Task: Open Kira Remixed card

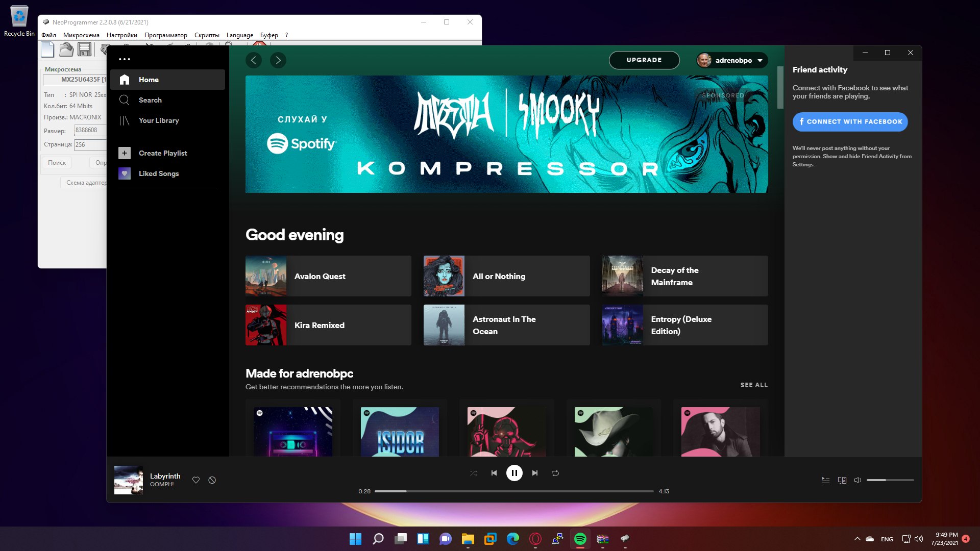Action: point(328,325)
